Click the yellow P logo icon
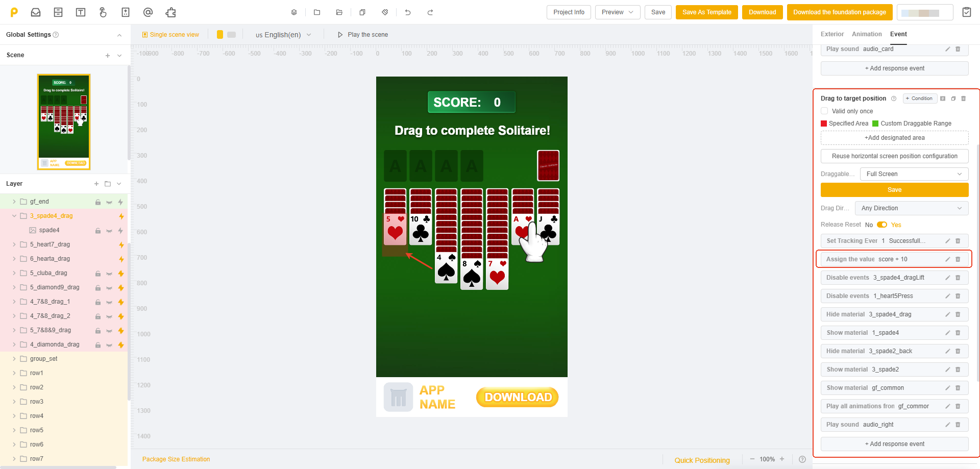The height and width of the screenshot is (469, 980). [x=14, y=12]
